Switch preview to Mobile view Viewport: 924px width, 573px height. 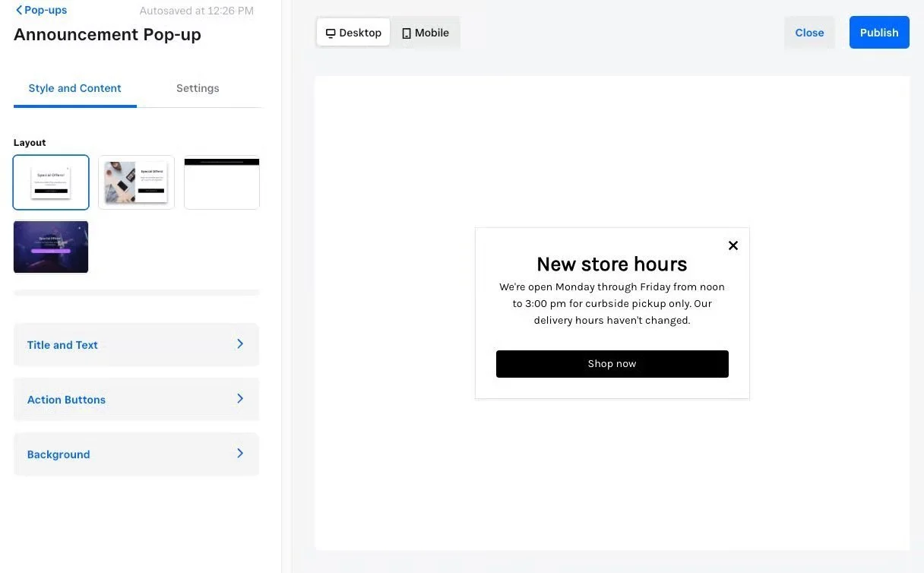426,33
